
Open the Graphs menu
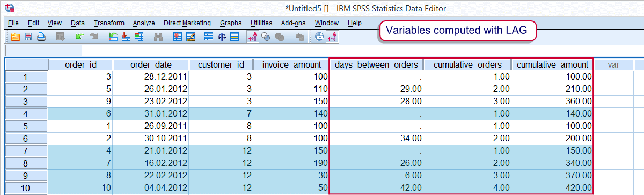tap(231, 23)
